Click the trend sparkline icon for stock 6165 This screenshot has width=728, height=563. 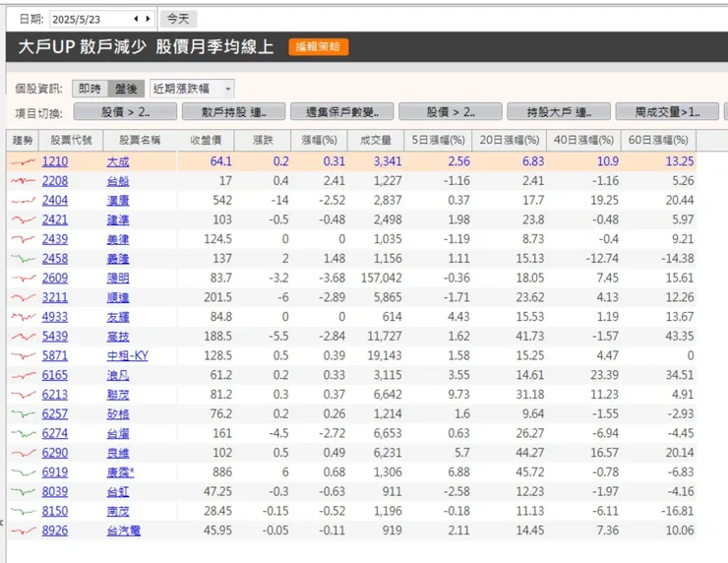click(24, 375)
